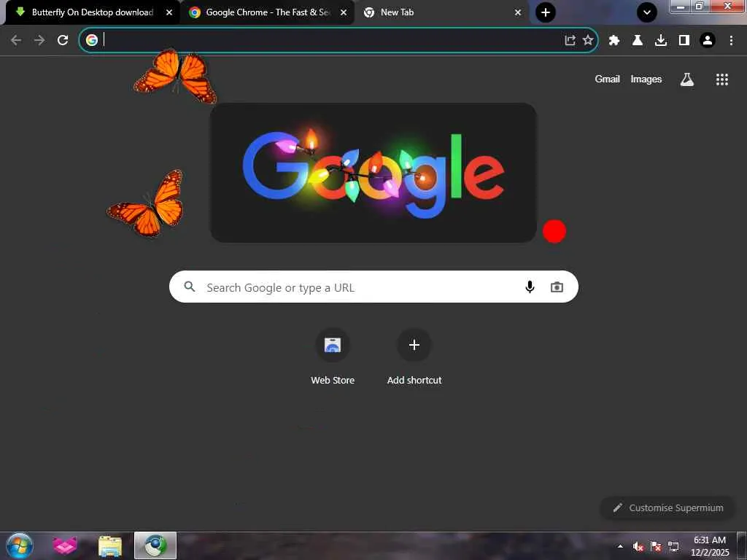Search by image with camera icon
Image resolution: width=747 pixels, height=560 pixels.
coord(557,287)
